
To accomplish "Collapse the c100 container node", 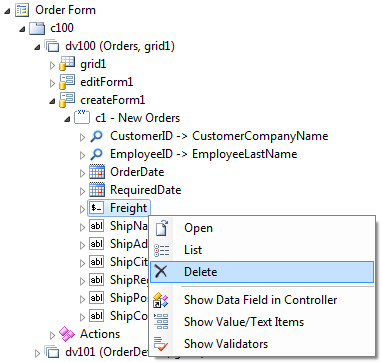I will 22,29.
